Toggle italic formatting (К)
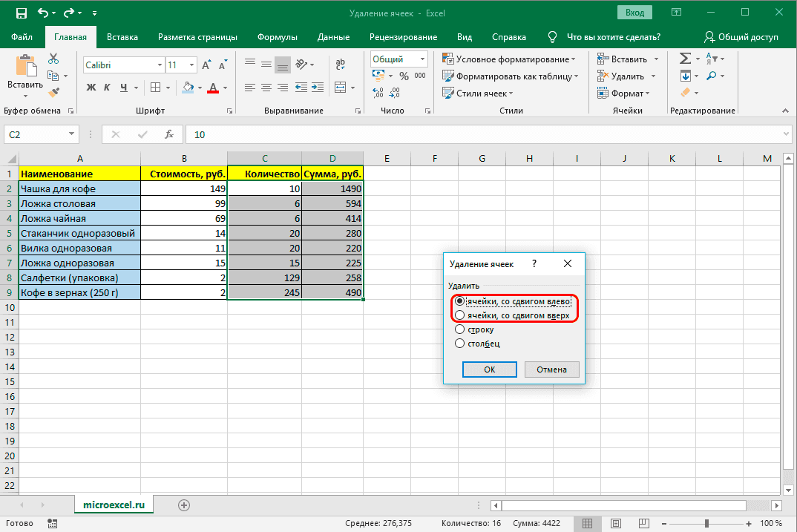The image size is (797, 532). pyautogui.click(x=108, y=88)
